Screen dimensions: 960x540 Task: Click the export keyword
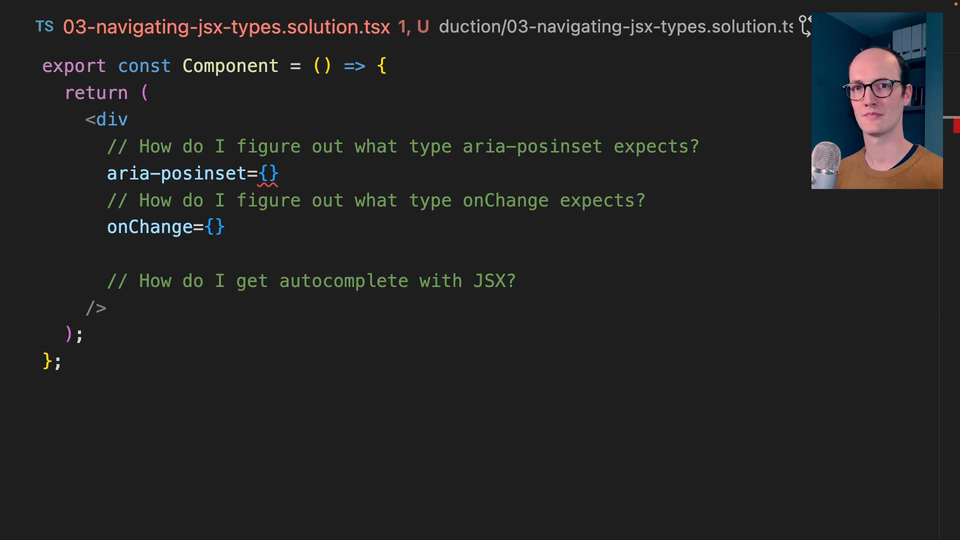[74, 66]
